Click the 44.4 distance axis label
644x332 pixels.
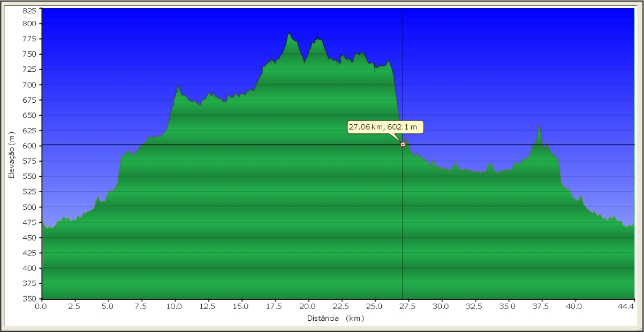[x=627, y=307]
